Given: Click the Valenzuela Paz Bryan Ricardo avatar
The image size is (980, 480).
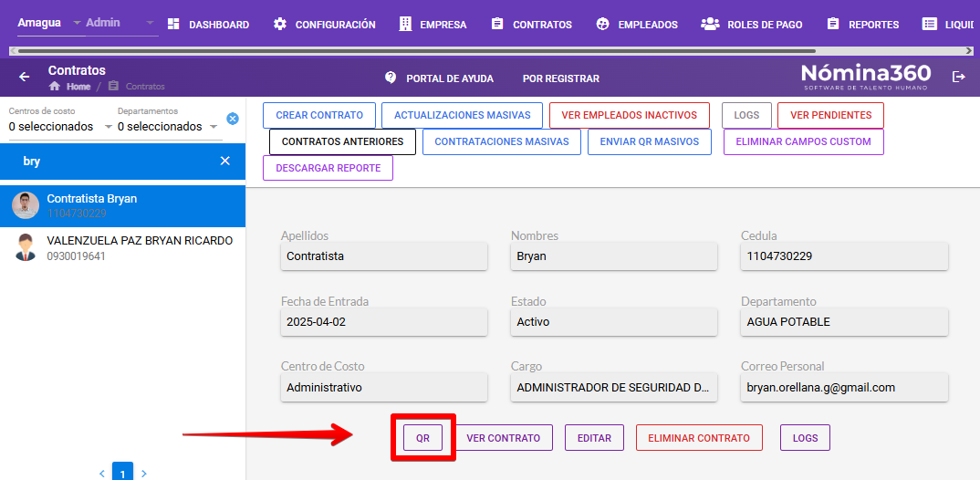Looking at the screenshot, I should [26, 247].
